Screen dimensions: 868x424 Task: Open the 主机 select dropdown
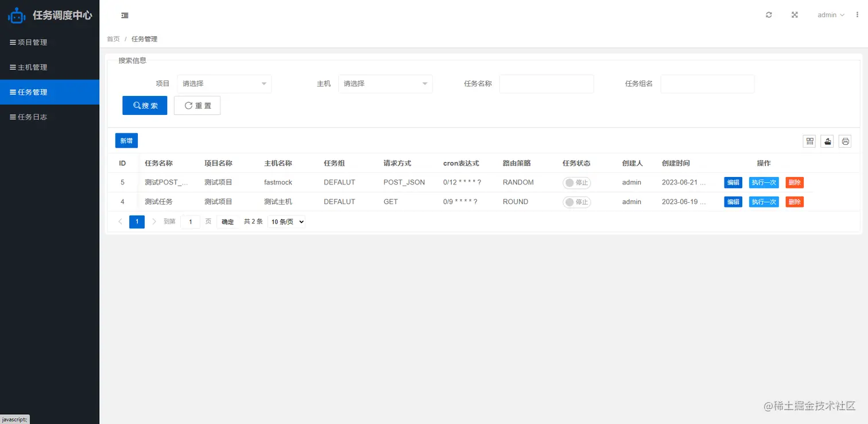point(385,84)
